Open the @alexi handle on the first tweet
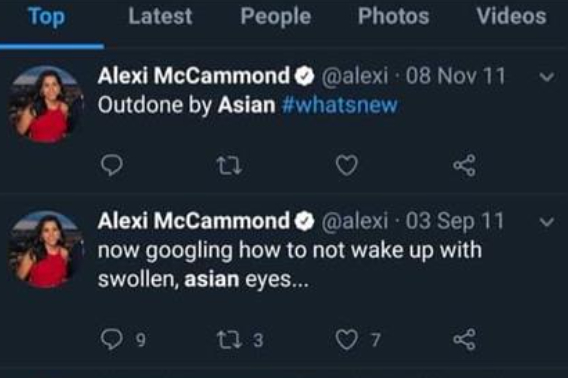 click(355, 76)
